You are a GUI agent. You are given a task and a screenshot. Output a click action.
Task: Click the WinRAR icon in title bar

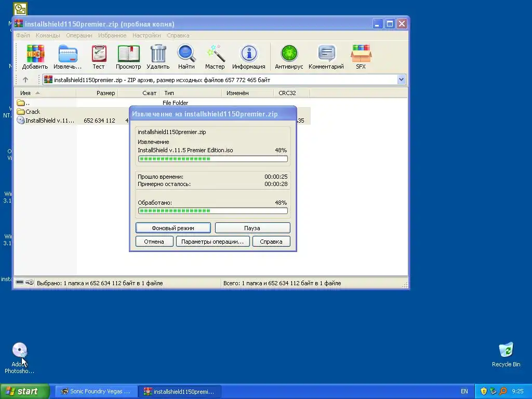19,24
